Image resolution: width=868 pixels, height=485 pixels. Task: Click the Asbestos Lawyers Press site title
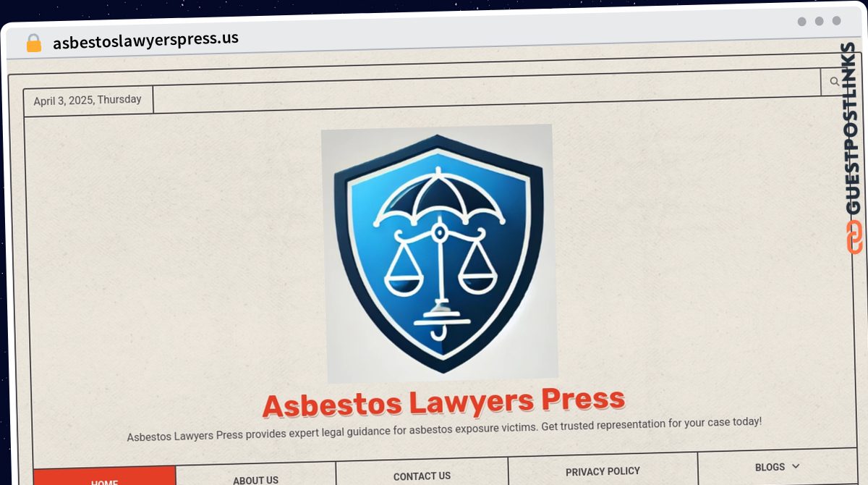click(443, 402)
